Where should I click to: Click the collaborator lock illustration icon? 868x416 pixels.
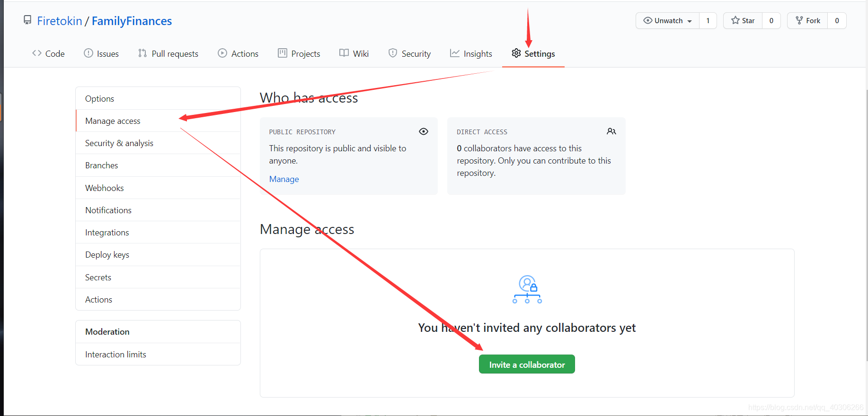click(x=527, y=289)
